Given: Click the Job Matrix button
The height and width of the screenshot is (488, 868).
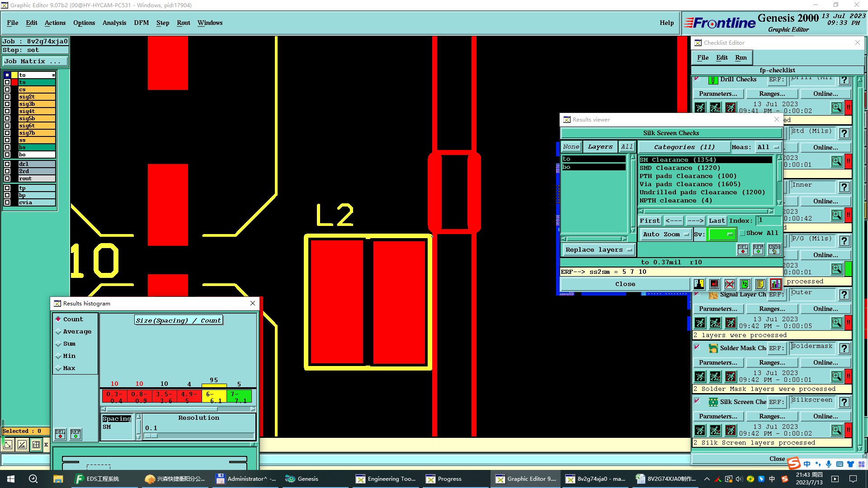Looking at the screenshot, I should coord(35,61).
